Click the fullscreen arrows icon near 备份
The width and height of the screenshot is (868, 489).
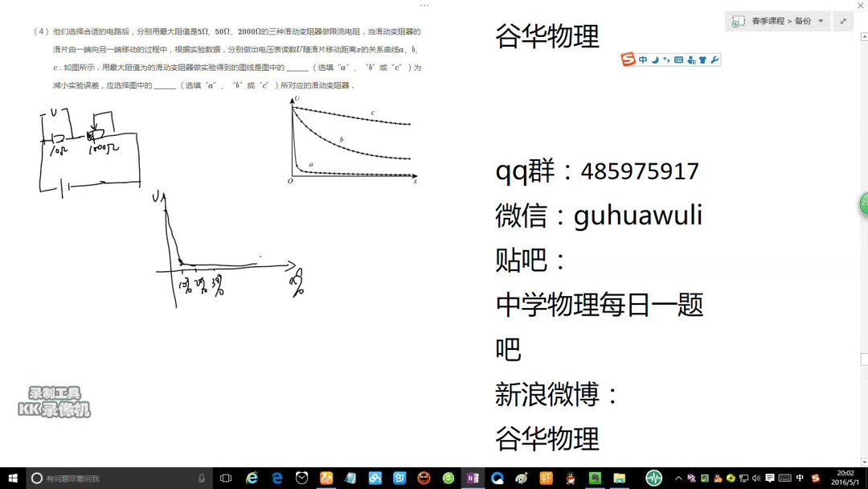pyautogui.click(x=842, y=21)
